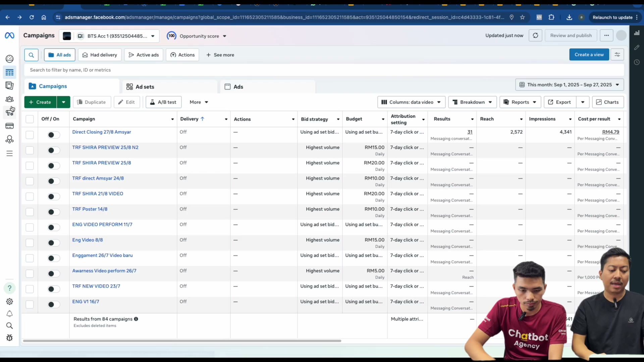Open view customization sliders icon
644x362 pixels.
point(617,55)
